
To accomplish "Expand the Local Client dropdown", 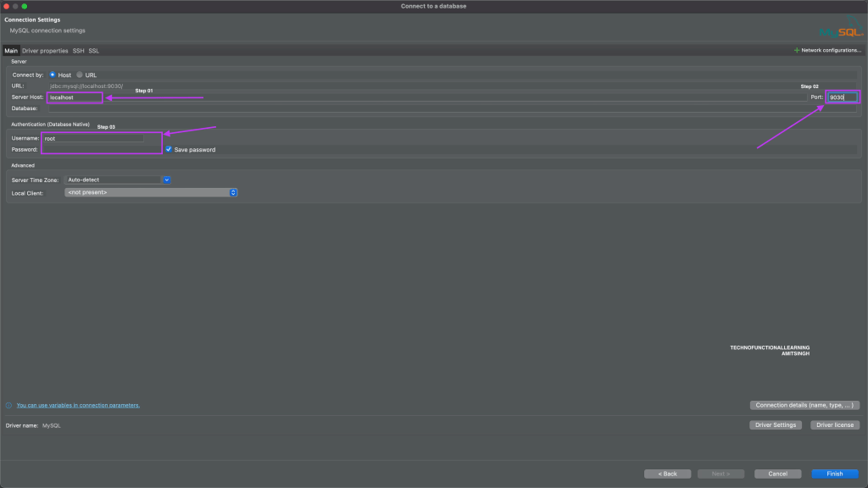I will point(233,192).
